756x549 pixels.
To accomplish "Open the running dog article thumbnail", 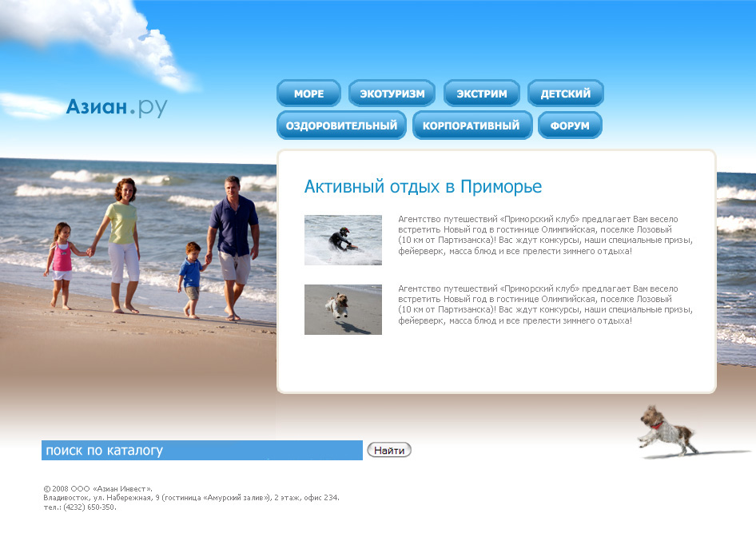I will 342,309.
